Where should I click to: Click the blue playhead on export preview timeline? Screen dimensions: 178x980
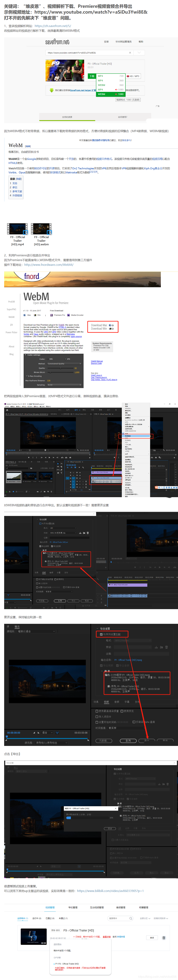tap(7, 737)
